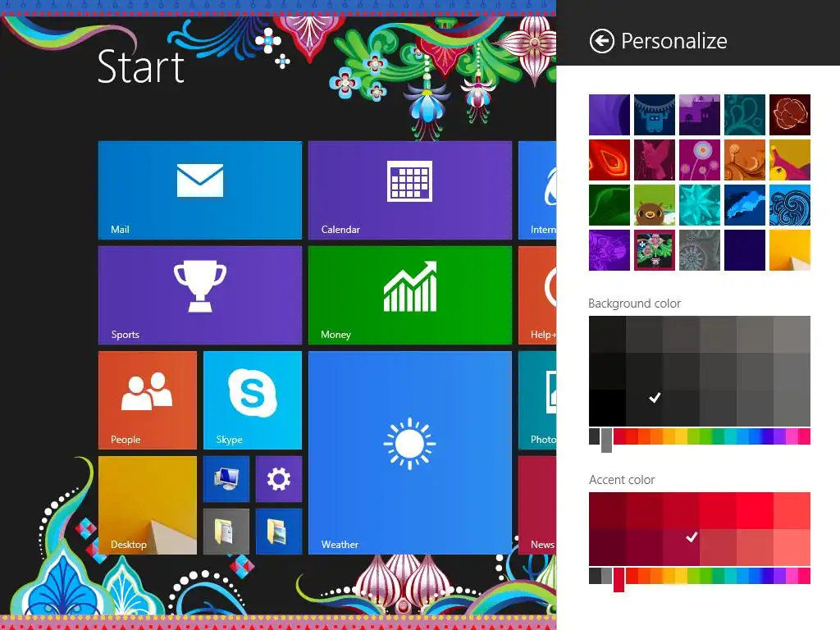Select the gray gears background thumbnail

(700, 250)
